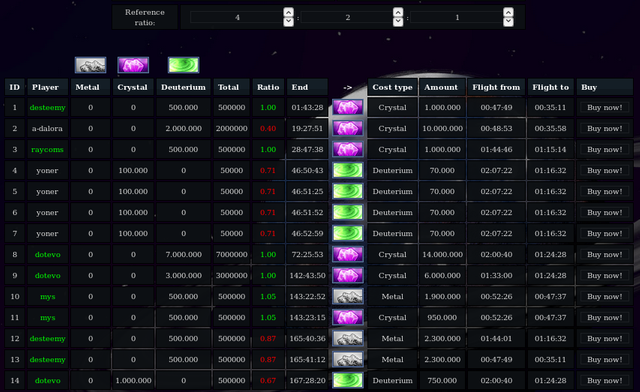The width and height of the screenshot is (640, 392).
Task: Buy now dotevo's offer ID 14
Action: (604, 381)
